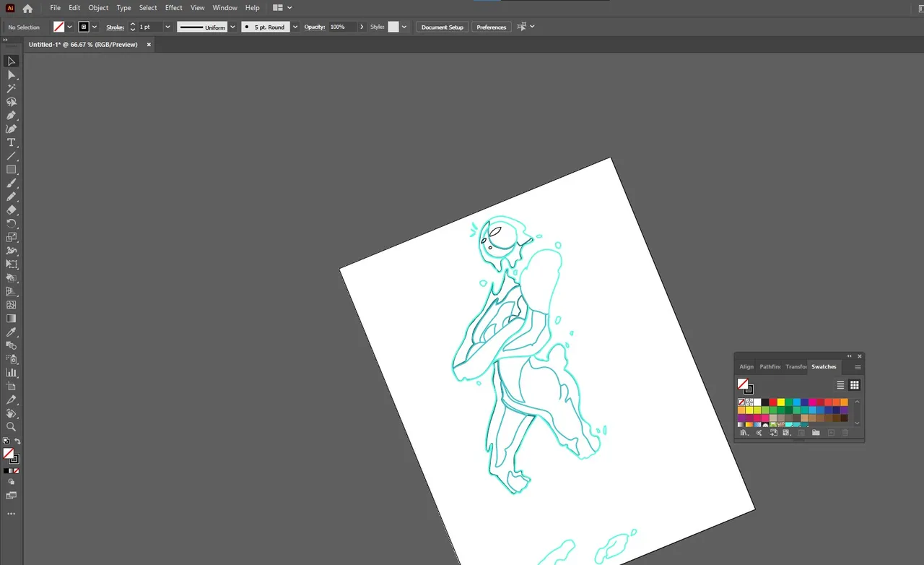Screen dimensions: 924x565
Task: Select the Selection tool arrow
Action: coord(11,61)
